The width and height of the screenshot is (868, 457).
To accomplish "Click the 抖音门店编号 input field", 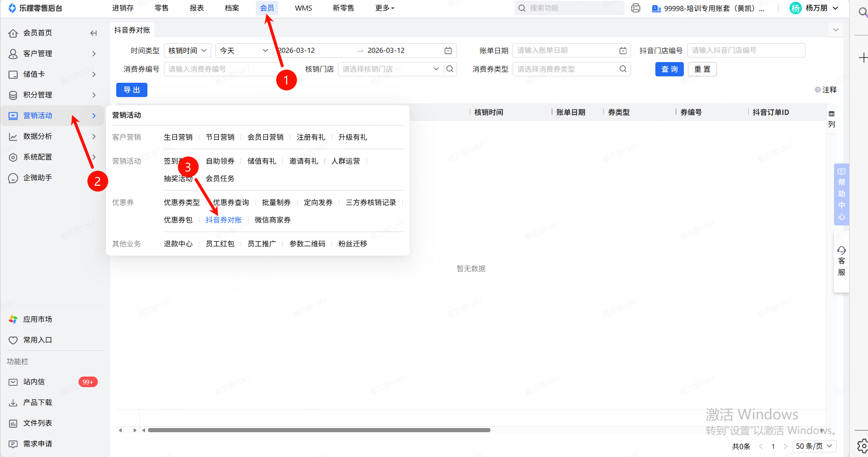I will [x=746, y=51].
